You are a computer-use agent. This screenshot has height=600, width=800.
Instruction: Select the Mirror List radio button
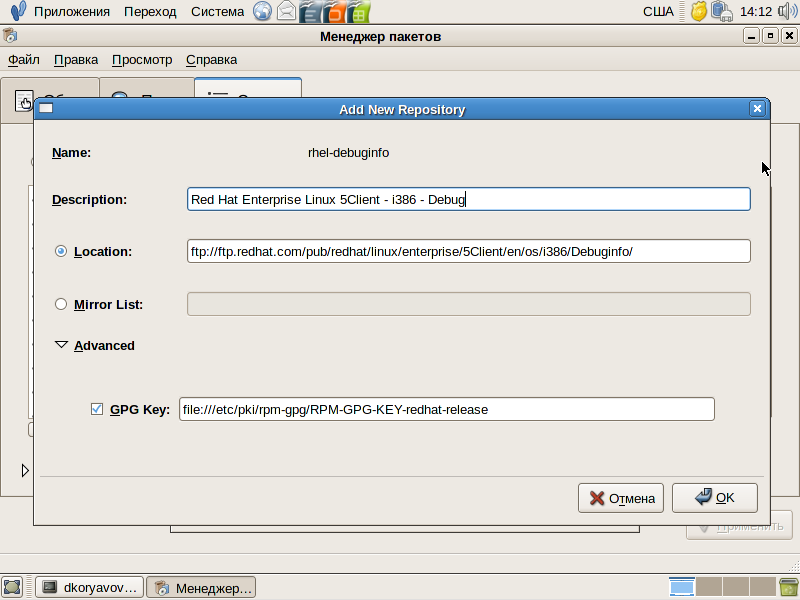pyautogui.click(x=61, y=304)
